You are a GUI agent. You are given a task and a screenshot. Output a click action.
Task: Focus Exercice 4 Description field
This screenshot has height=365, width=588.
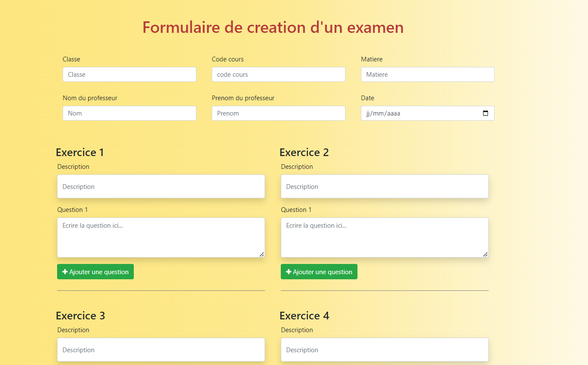[385, 350]
